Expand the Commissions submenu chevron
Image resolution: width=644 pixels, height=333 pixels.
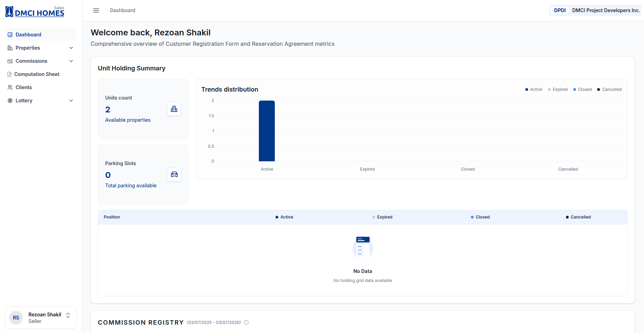pyautogui.click(x=71, y=61)
